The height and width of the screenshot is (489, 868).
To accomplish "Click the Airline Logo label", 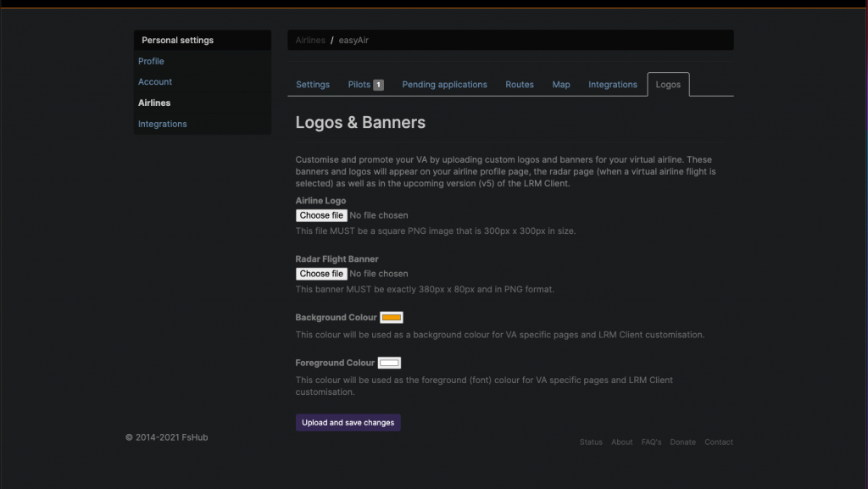I will click(320, 201).
